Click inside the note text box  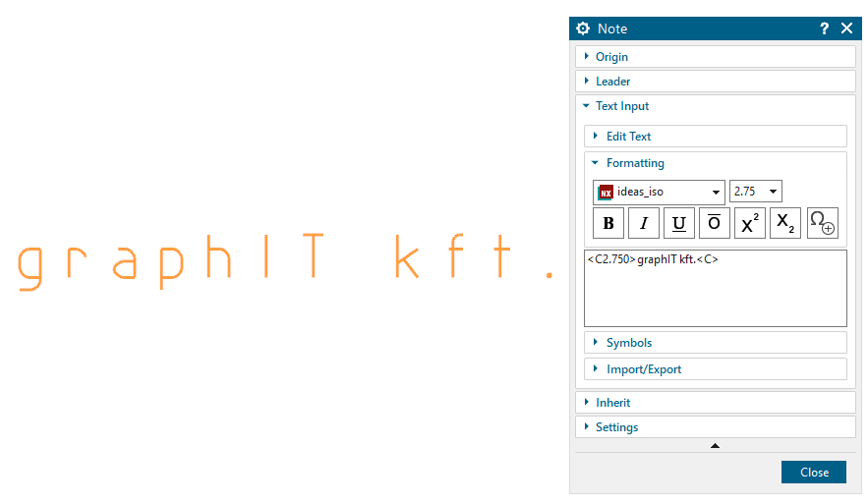click(x=715, y=295)
